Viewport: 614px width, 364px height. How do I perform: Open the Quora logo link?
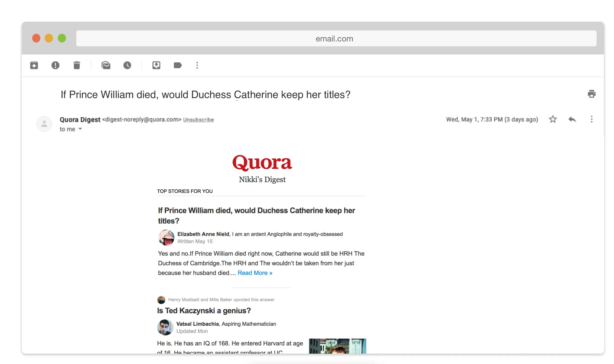pyautogui.click(x=262, y=163)
